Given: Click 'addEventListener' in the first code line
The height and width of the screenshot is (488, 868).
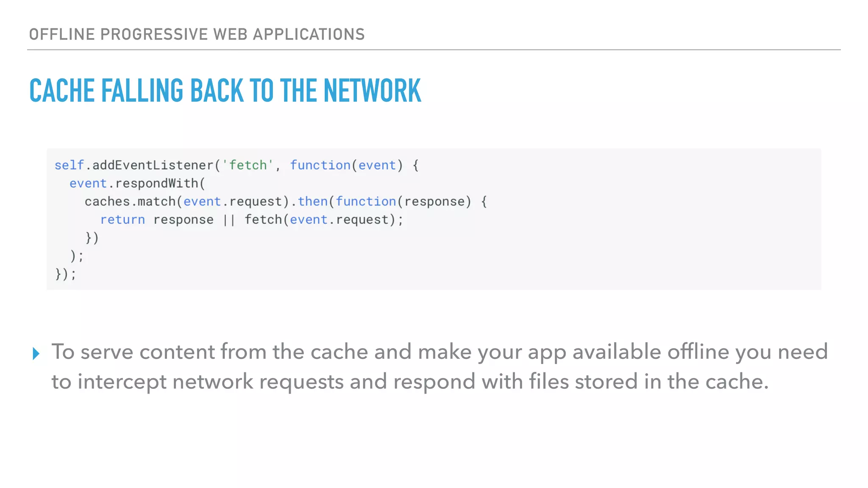Looking at the screenshot, I should tap(153, 165).
